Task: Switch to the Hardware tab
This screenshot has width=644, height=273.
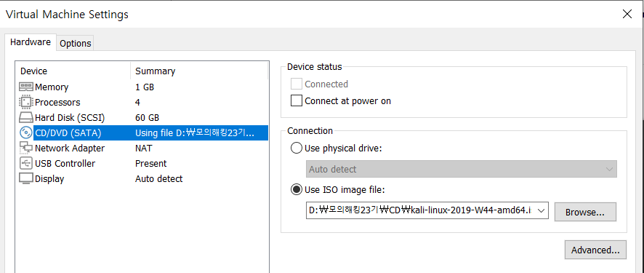Action: 31,42
